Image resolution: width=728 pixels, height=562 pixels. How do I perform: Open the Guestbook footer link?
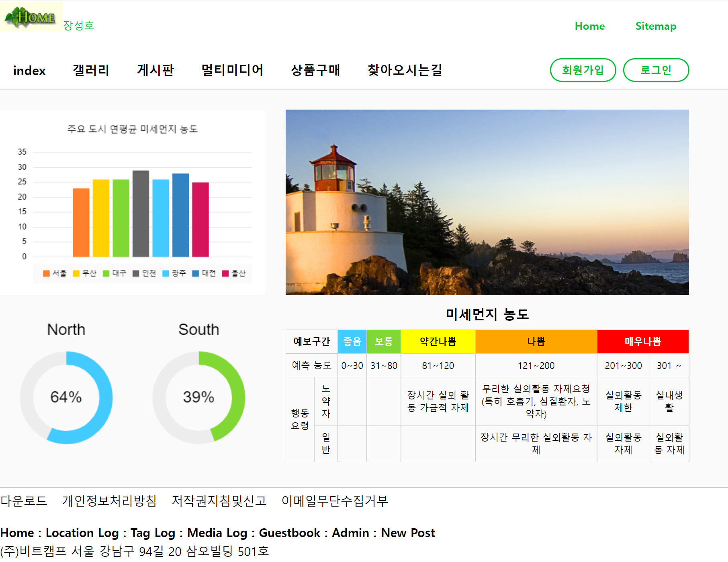(289, 533)
